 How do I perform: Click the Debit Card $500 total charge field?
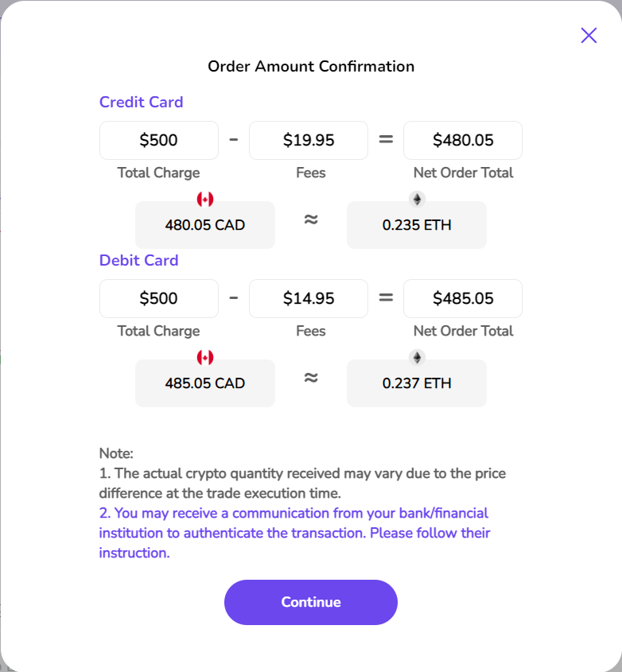click(x=159, y=299)
